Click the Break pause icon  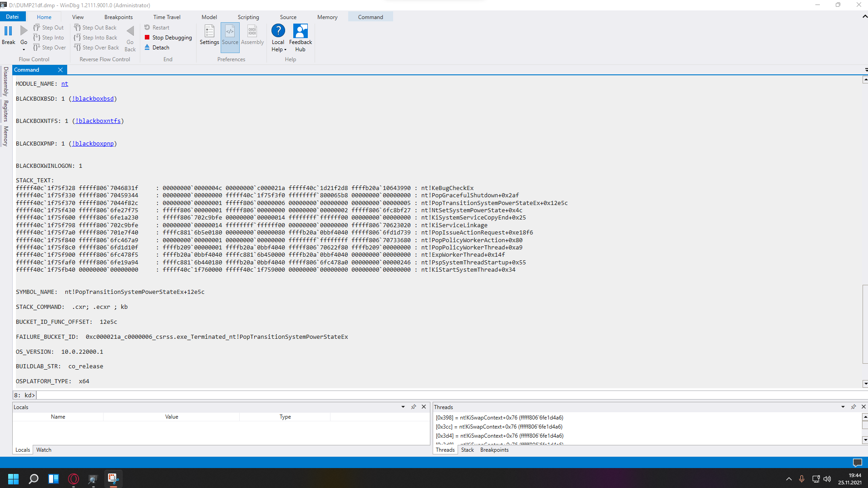tap(8, 31)
